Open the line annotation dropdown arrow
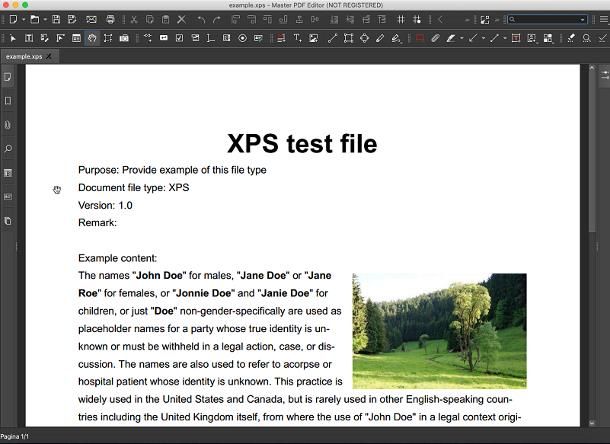The width and height of the screenshot is (610, 444). [505, 38]
